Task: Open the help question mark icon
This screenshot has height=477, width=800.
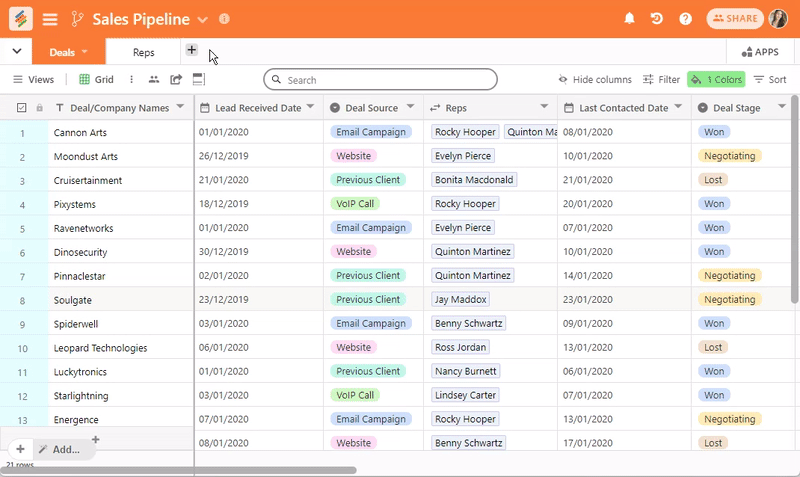Action: (x=685, y=19)
